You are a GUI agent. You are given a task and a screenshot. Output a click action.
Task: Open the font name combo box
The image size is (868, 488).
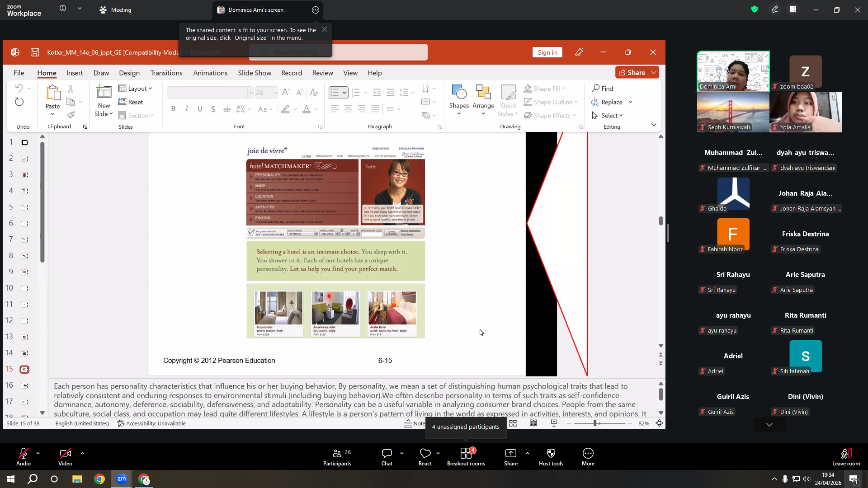point(210,93)
